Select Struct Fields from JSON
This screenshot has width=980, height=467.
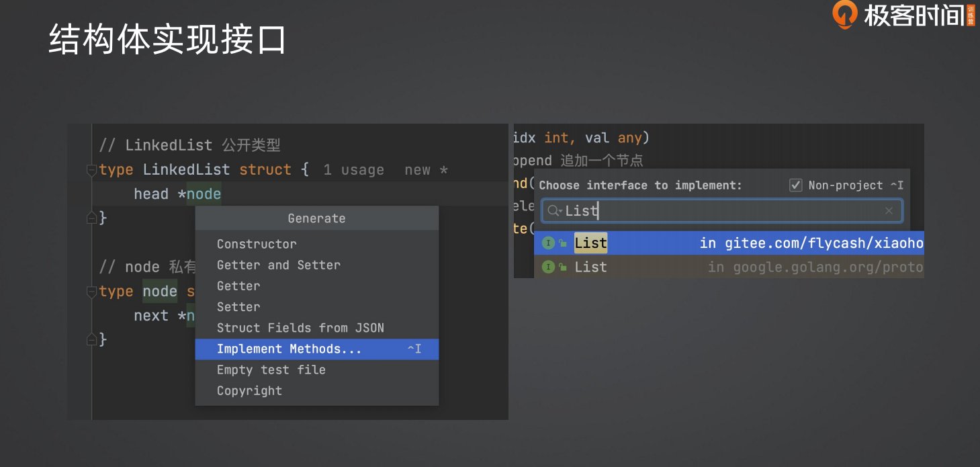[x=317, y=328]
